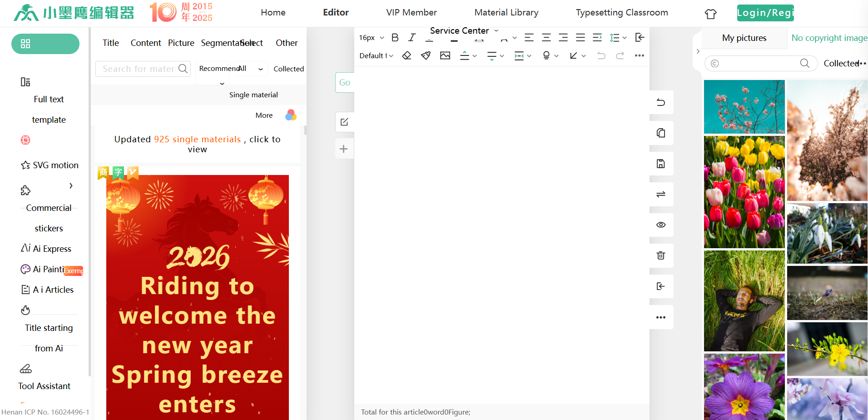Click toolbar undo arrow
The height and width of the screenshot is (420, 868).
pyautogui.click(x=601, y=55)
